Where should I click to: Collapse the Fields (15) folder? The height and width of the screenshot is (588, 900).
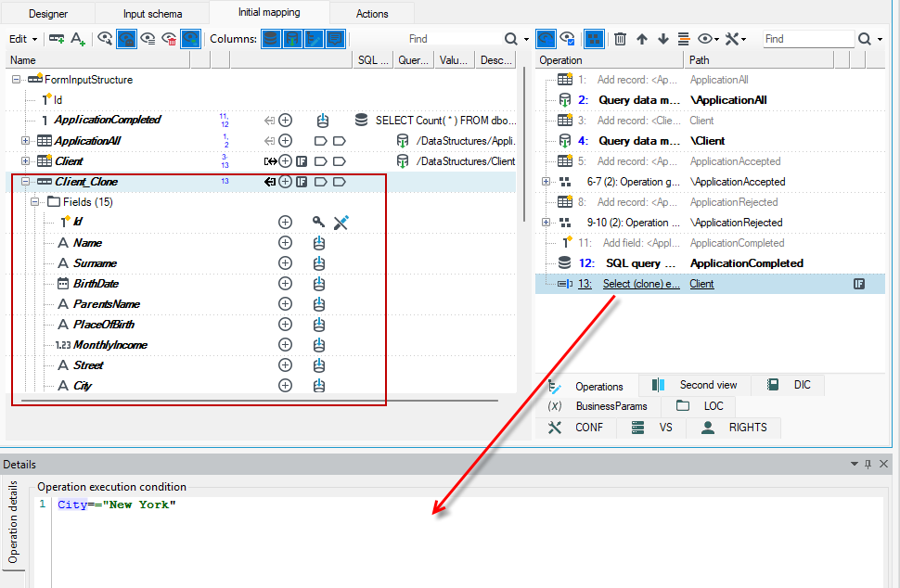pyautogui.click(x=35, y=202)
